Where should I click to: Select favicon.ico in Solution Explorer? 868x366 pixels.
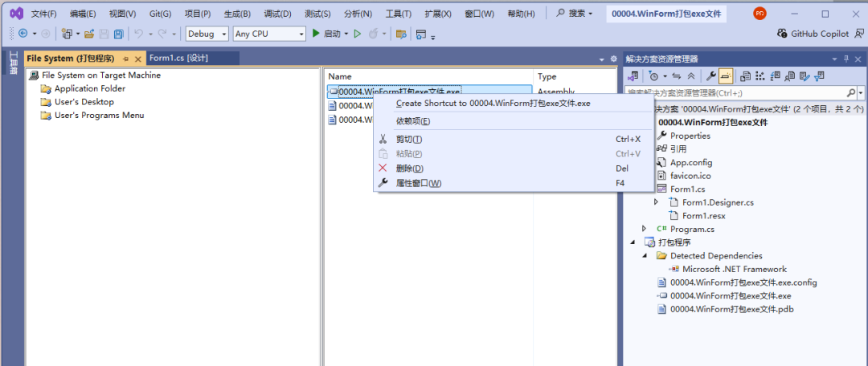[x=684, y=176]
